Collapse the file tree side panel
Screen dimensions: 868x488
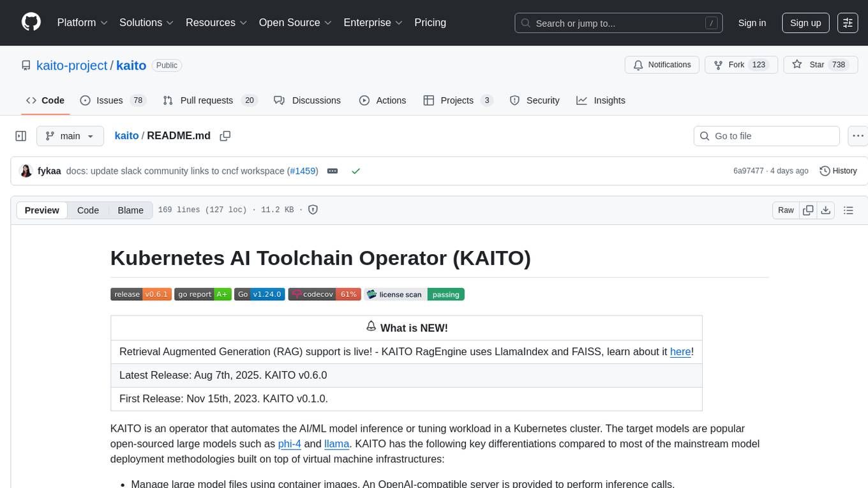click(x=21, y=136)
